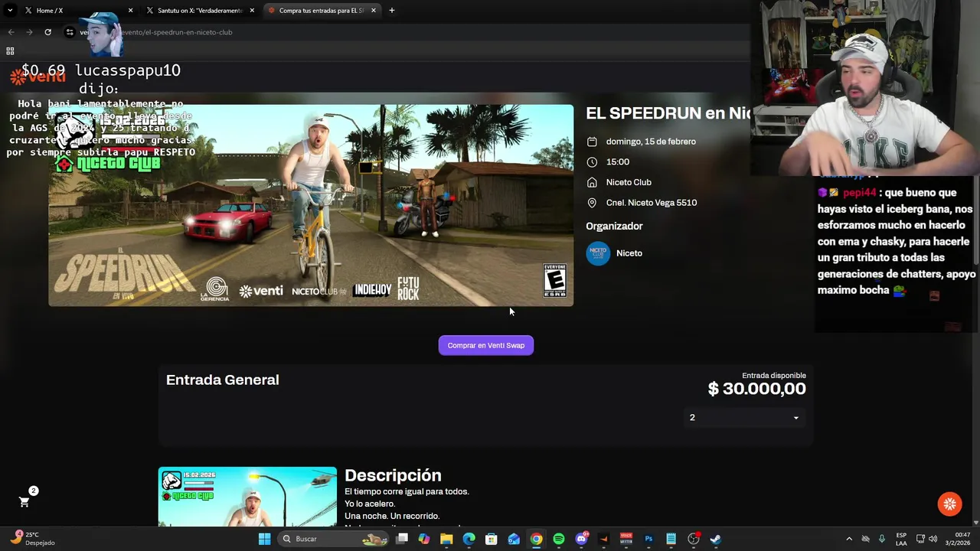The image size is (980, 551).
Task: Click the Venti logo at top left
Action: [38, 77]
